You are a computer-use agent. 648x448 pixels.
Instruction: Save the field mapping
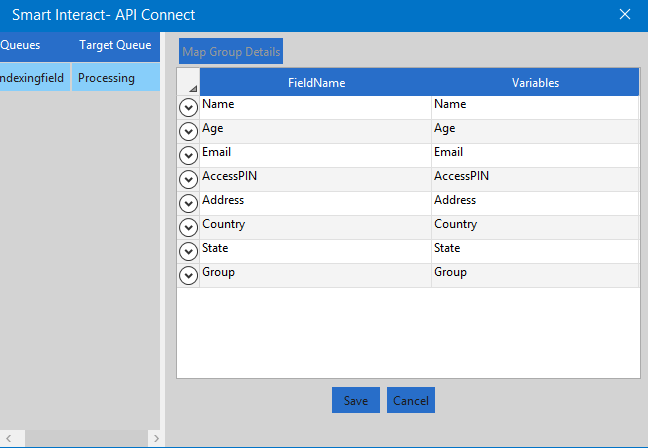click(x=356, y=401)
